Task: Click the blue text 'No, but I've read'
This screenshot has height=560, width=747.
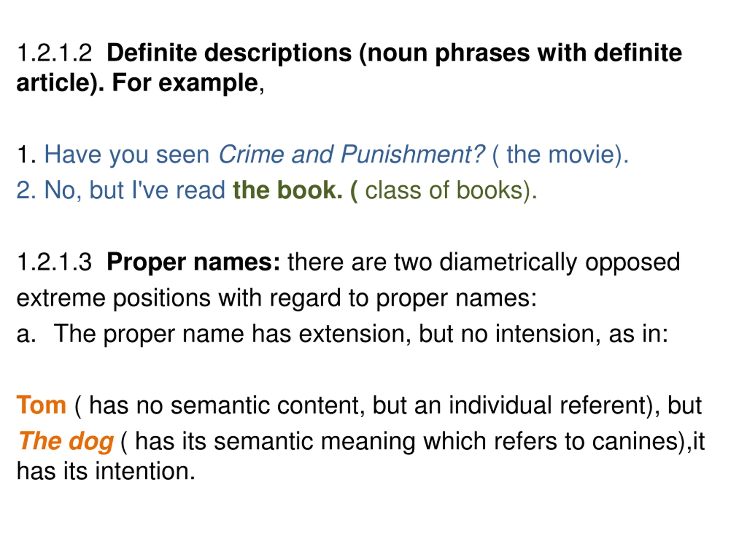Action: (x=135, y=190)
